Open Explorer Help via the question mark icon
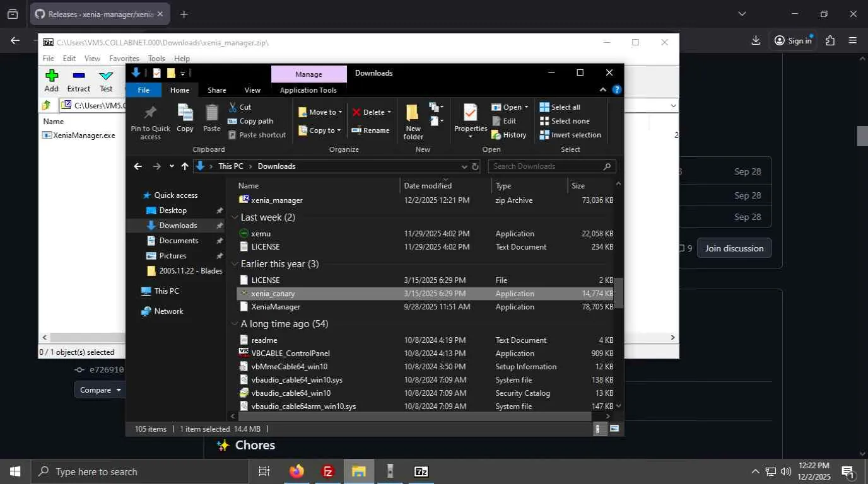This screenshot has width=868, height=484. [617, 89]
